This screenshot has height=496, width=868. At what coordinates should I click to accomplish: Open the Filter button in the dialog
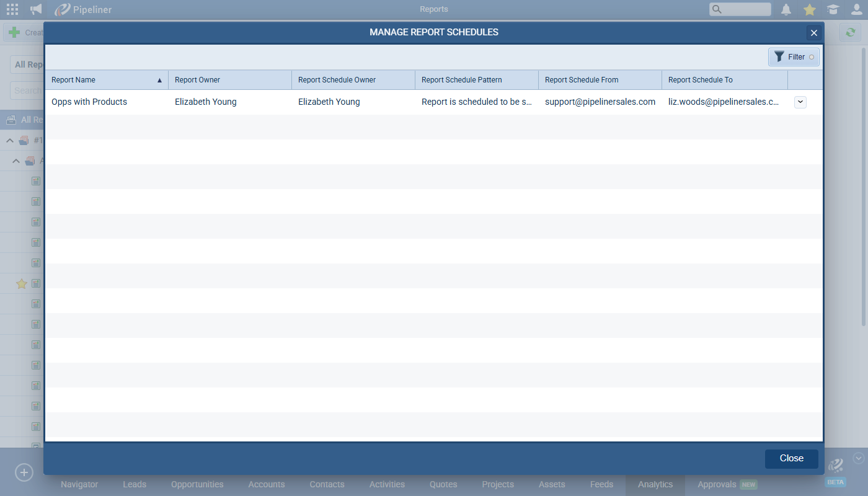[x=794, y=57]
